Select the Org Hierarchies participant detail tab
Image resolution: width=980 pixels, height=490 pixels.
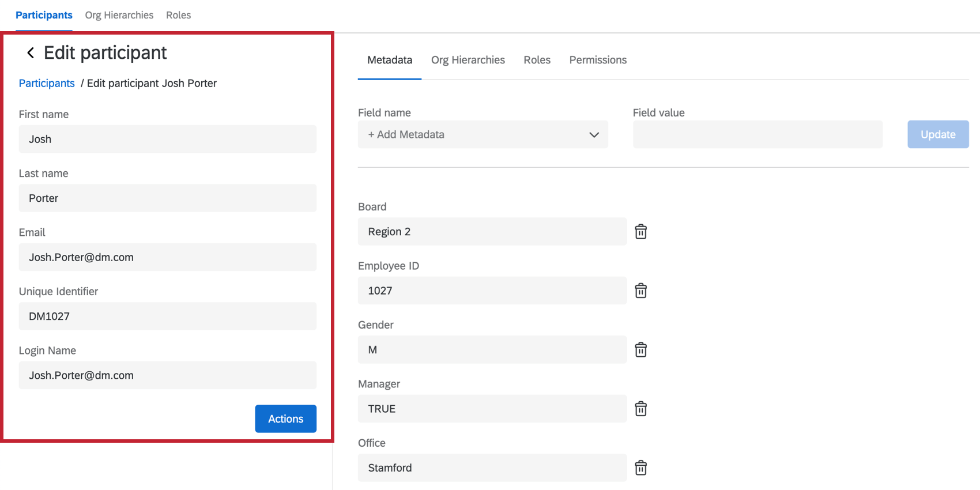[468, 60]
